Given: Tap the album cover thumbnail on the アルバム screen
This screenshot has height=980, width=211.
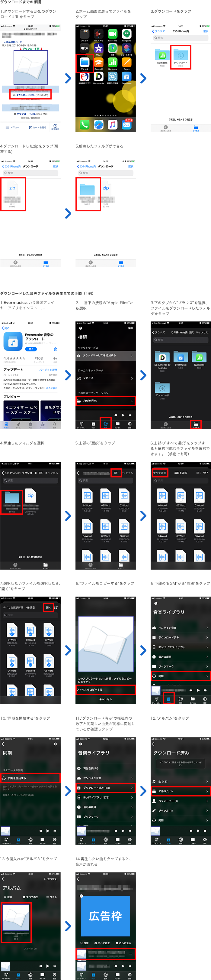Looking at the screenshot, I should pos(16,918).
